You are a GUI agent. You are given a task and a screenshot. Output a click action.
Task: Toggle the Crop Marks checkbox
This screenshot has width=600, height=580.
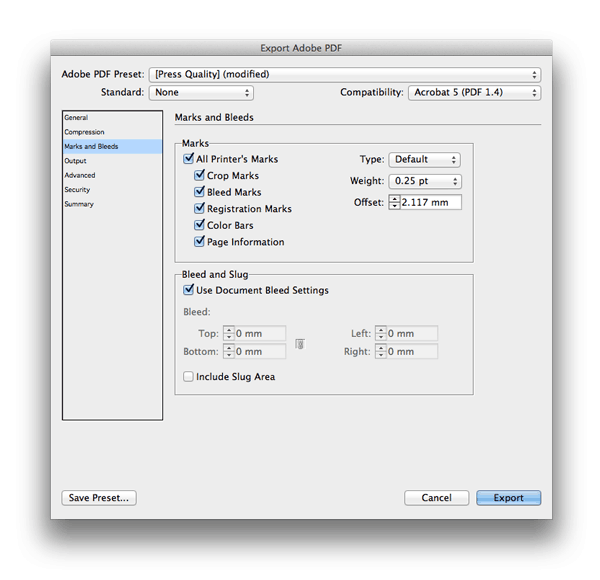199,175
